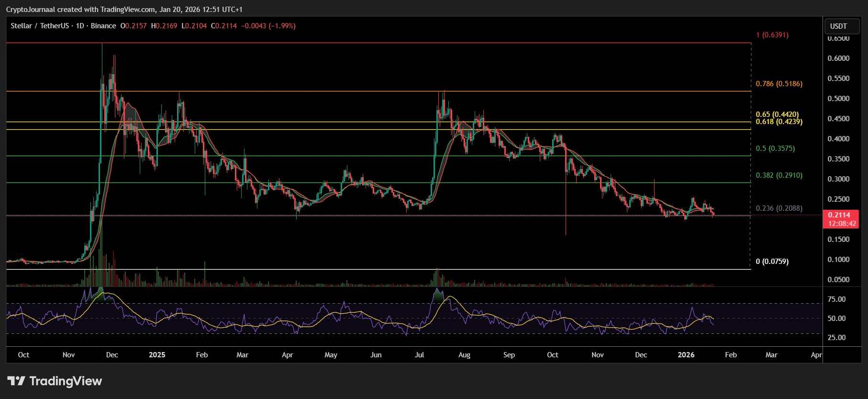
Task: Click the 0.236 (0.2088) Fibonacci label
Action: pos(779,208)
